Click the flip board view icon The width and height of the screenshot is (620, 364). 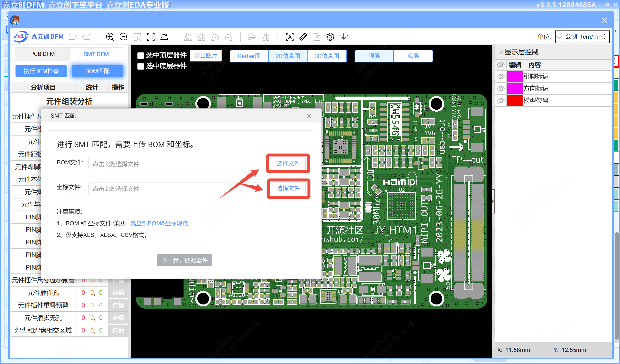[x=164, y=37]
